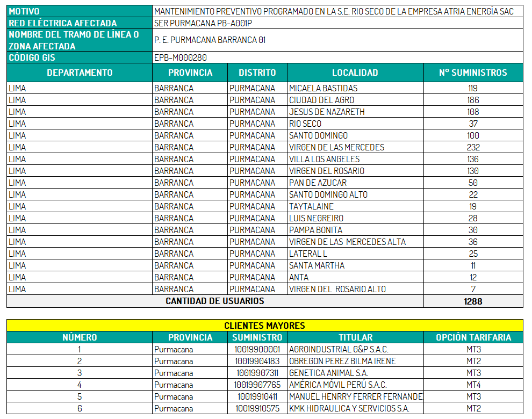532x419 pixels.
Task: Select the CLIENTES MAYORES yellow title bar
Action: 264,326
